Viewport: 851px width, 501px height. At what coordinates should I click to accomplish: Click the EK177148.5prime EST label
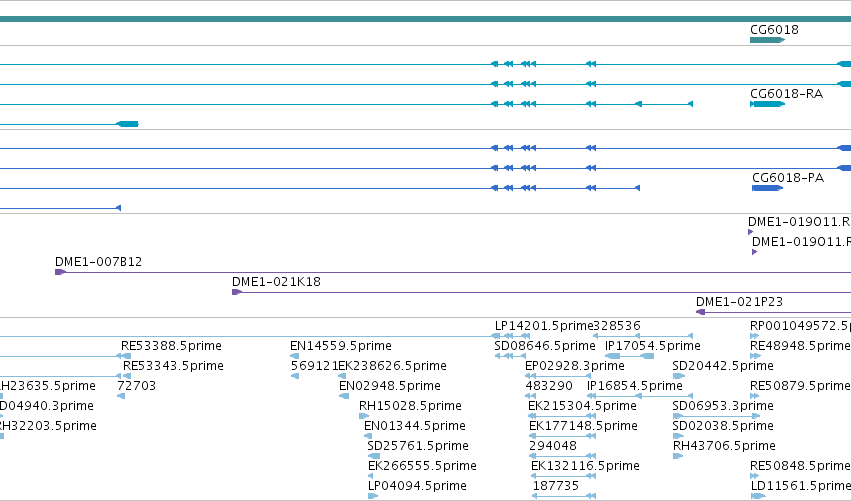[583, 426]
